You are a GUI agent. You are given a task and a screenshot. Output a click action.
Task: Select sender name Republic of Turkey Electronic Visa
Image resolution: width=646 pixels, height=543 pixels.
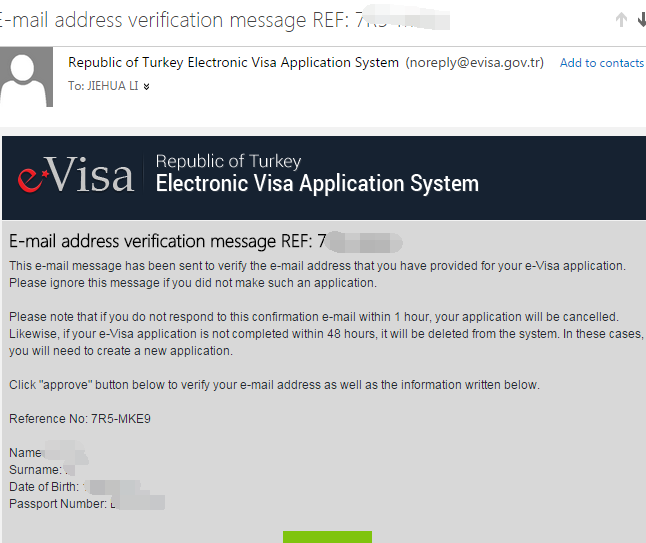coord(233,63)
